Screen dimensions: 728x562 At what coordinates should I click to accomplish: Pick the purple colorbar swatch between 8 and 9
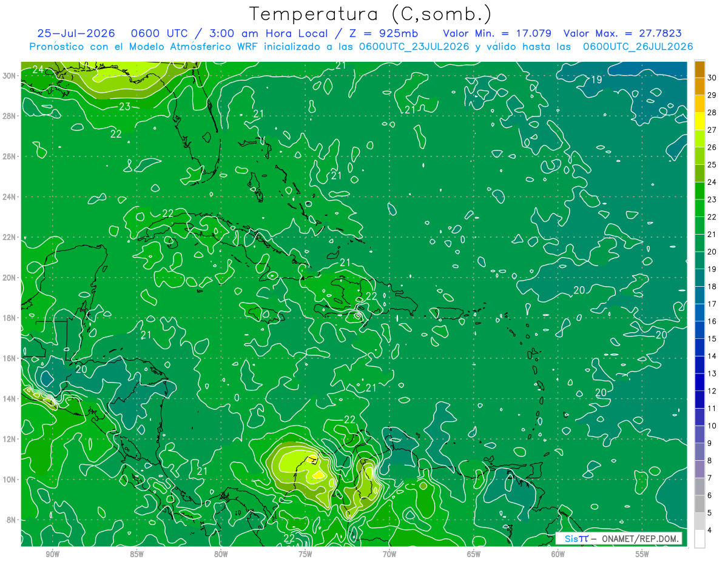click(x=699, y=452)
